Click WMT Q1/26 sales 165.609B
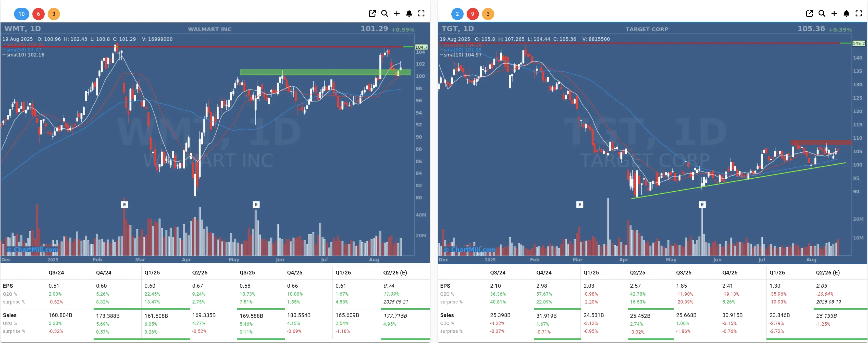Viewport: 868px width, 343px height. tap(347, 315)
